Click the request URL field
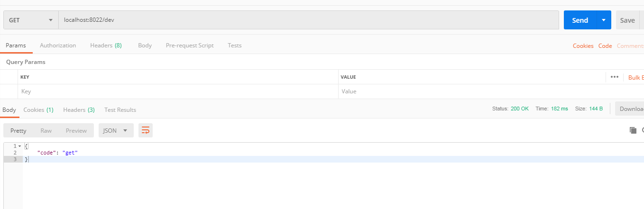This screenshot has height=209, width=644. tap(308, 20)
